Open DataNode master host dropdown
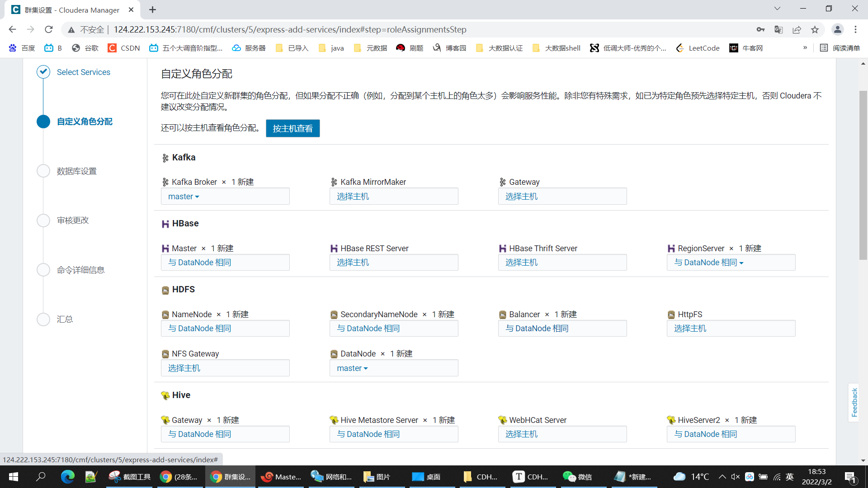The height and width of the screenshot is (488, 868). pyautogui.click(x=352, y=368)
